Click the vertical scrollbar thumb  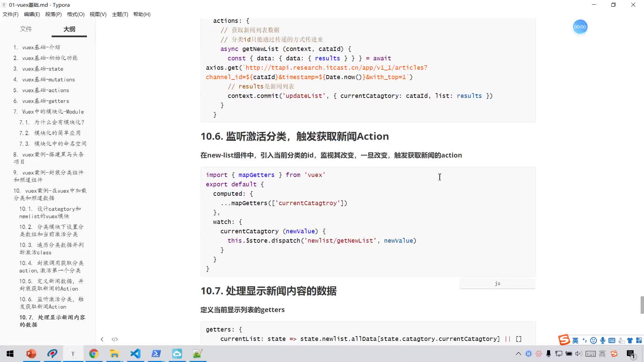(x=642, y=305)
